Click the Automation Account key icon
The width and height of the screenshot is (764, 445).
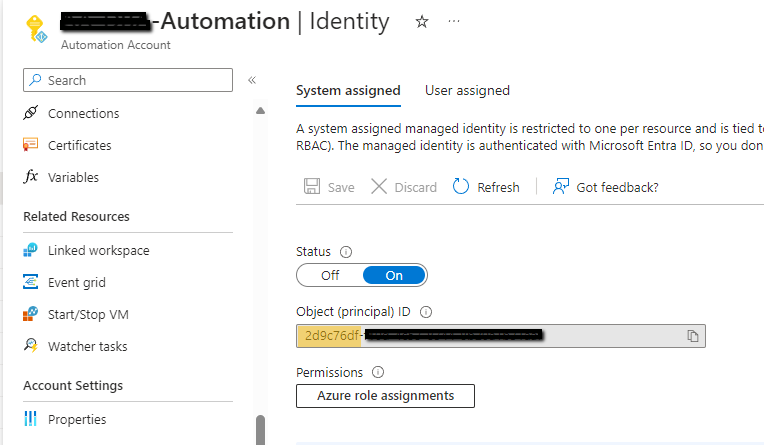point(37,29)
